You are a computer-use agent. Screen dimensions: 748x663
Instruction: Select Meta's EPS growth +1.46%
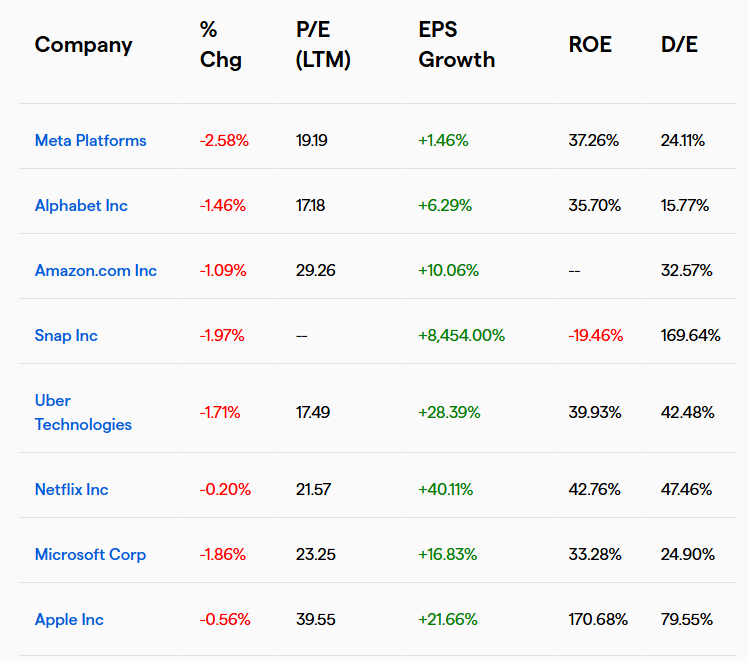click(443, 140)
